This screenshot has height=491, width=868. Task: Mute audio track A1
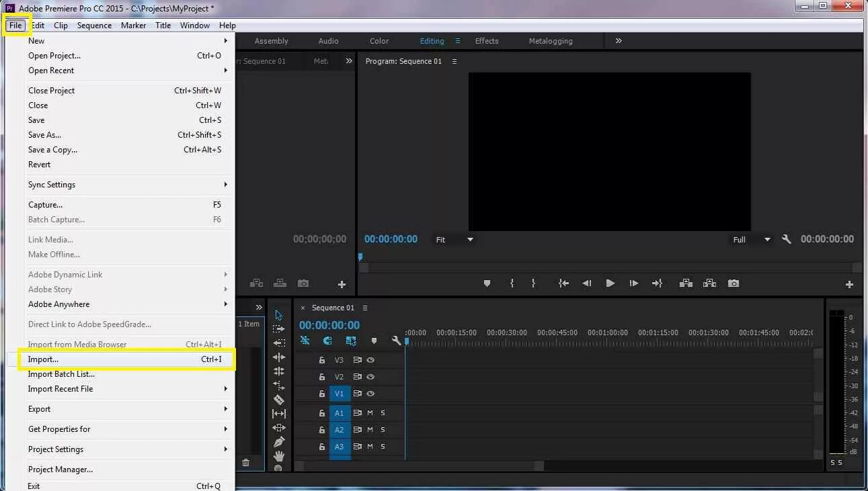pos(370,412)
